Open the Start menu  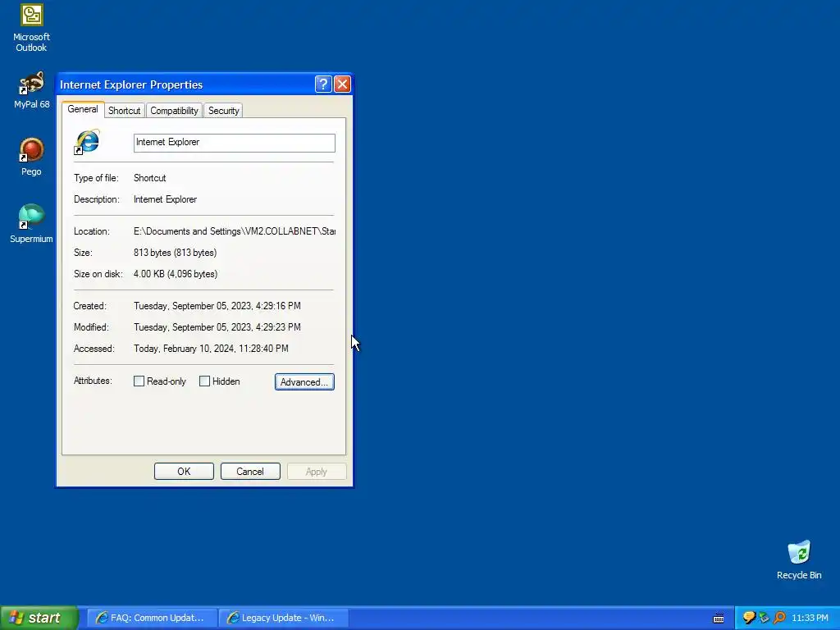tap(39, 618)
